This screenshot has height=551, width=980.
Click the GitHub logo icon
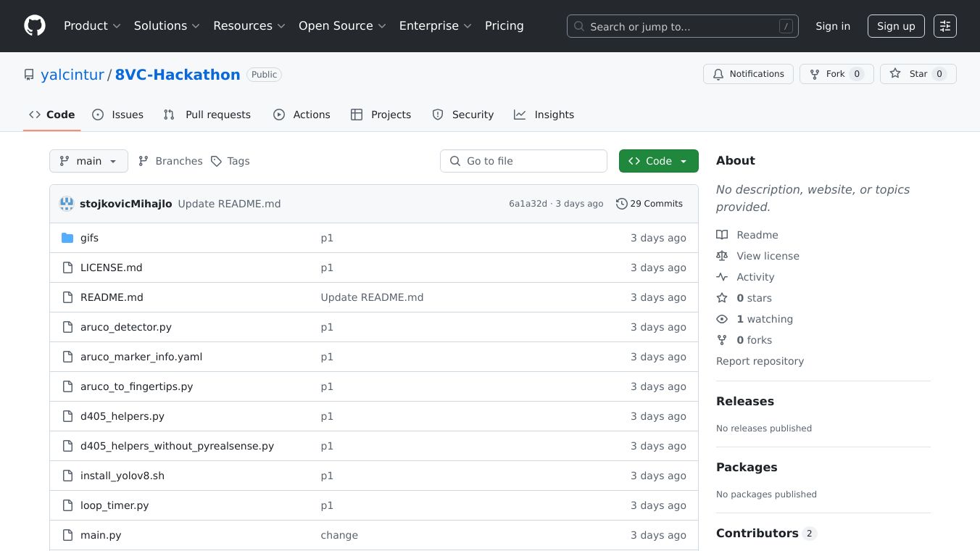35,26
